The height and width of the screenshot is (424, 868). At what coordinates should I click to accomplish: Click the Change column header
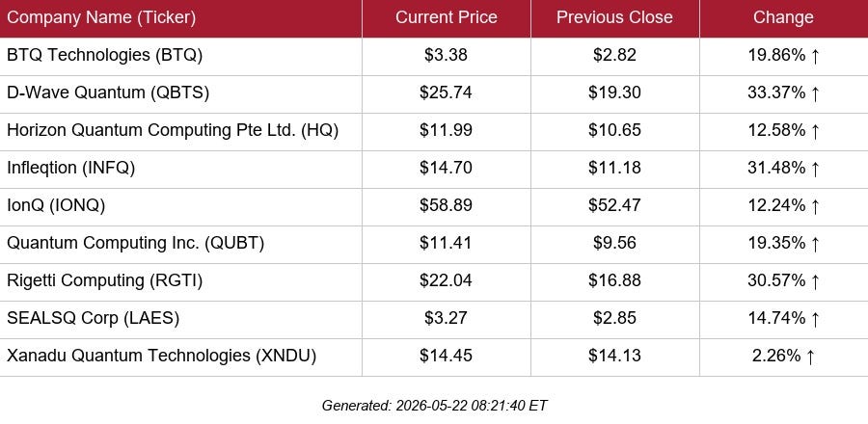[783, 17]
